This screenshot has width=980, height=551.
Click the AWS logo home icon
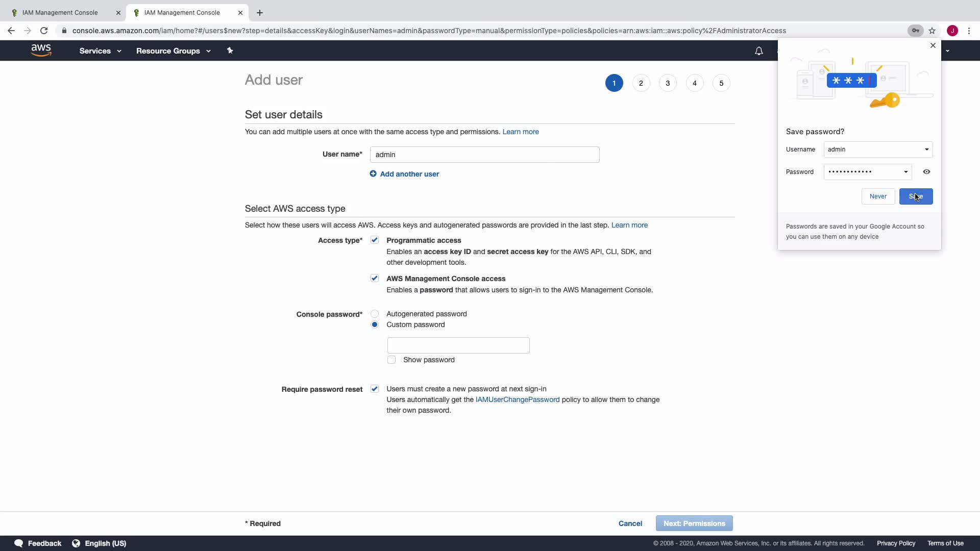(41, 50)
